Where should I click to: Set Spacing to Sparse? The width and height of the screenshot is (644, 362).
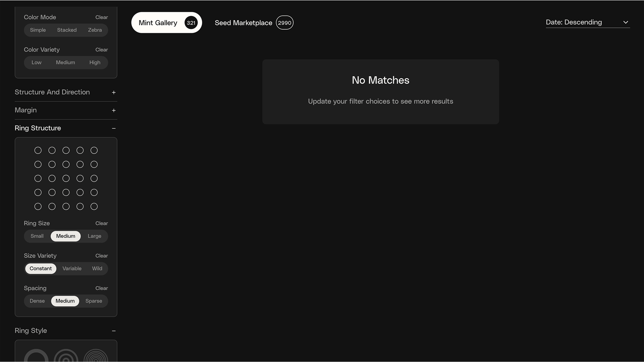click(x=94, y=301)
